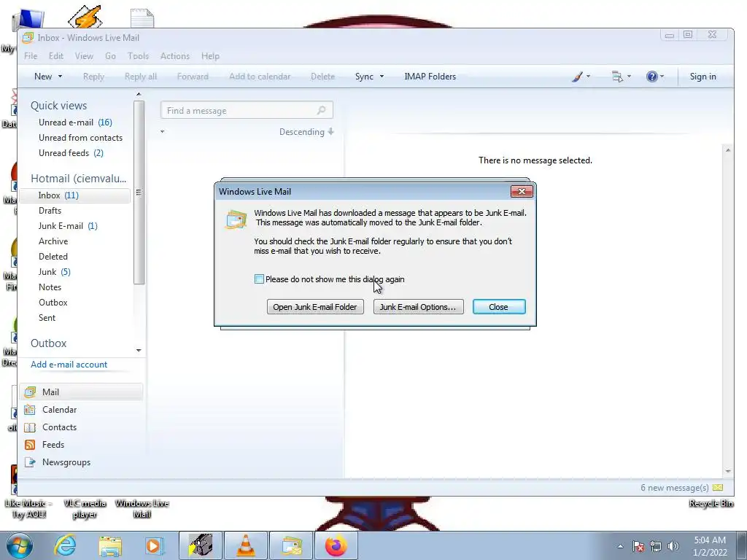Screen dimensions: 747x560
Task: Click the Windows Start button
Action: (x=19, y=545)
